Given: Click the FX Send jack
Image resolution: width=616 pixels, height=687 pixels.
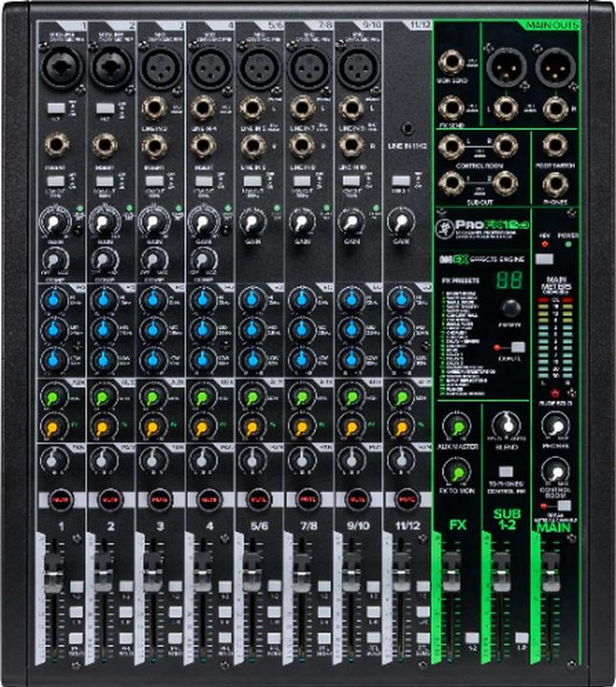Looking at the screenshot, I should point(451,107).
